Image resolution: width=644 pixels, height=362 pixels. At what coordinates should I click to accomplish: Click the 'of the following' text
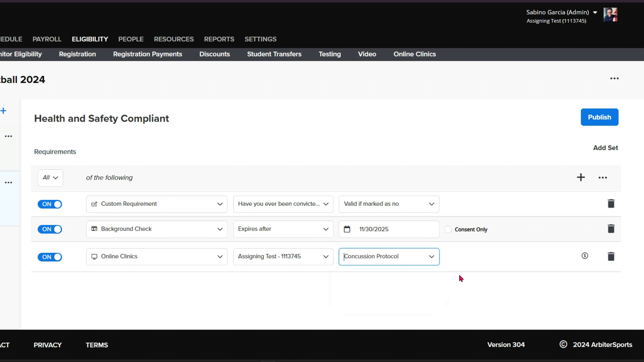109,178
